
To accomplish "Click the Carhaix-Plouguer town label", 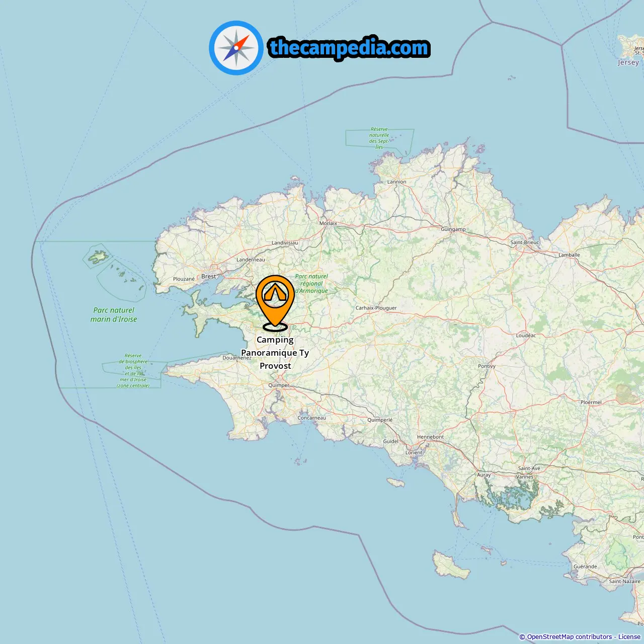I will click(x=376, y=308).
